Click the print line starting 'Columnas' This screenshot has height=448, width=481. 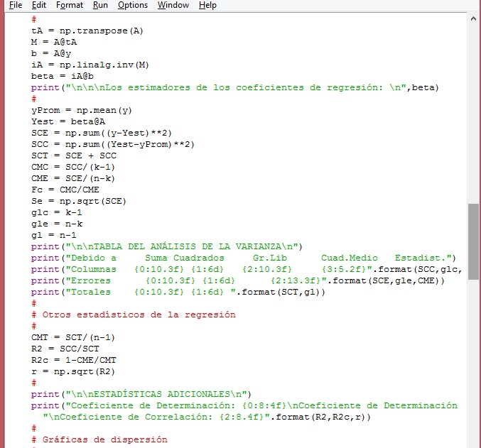[x=247, y=269]
